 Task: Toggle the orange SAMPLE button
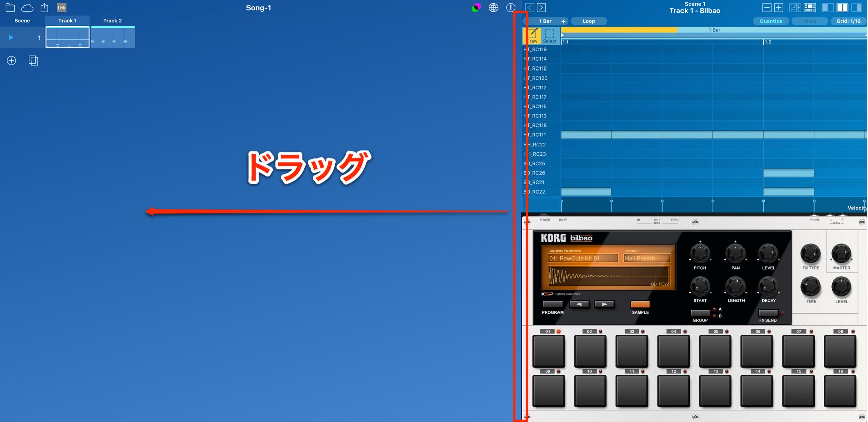coord(640,304)
